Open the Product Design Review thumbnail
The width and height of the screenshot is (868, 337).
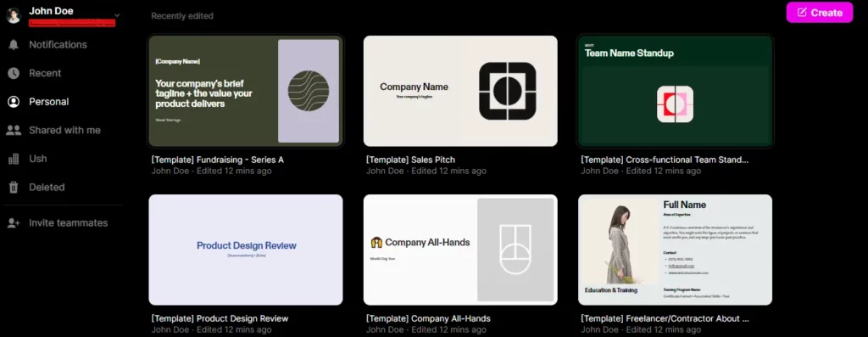246,250
